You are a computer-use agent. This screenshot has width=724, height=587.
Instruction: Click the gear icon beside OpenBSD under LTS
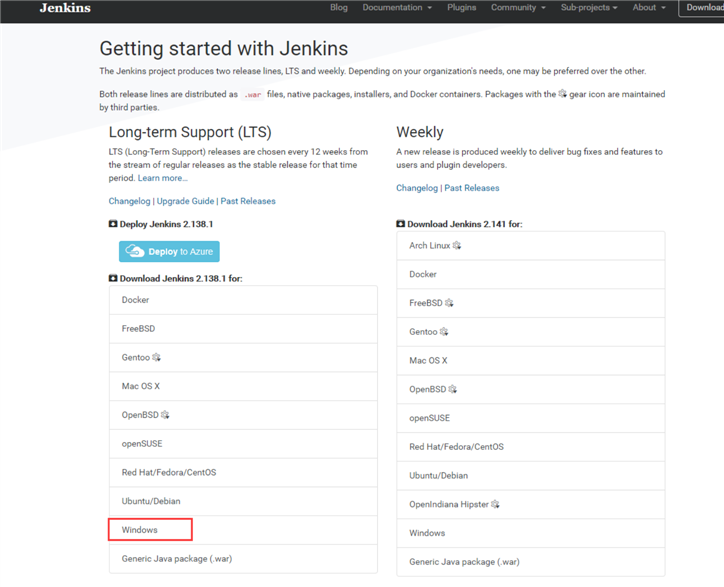pyautogui.click(x=165, y=414)
